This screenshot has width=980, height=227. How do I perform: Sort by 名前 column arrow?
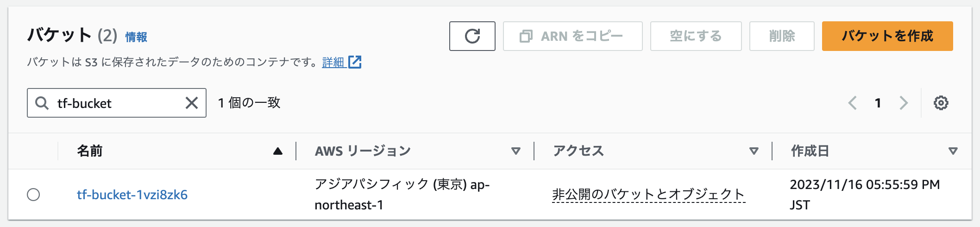click(278, 151)
